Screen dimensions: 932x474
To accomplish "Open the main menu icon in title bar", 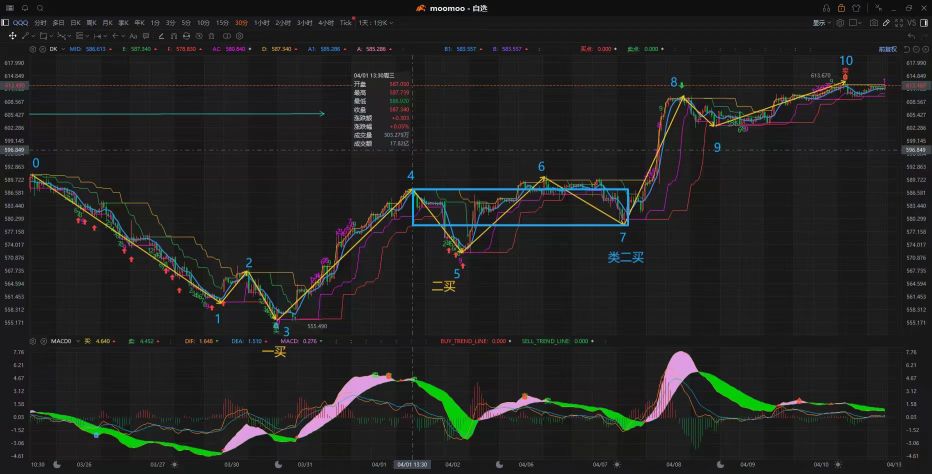I will tap(10, 8).
